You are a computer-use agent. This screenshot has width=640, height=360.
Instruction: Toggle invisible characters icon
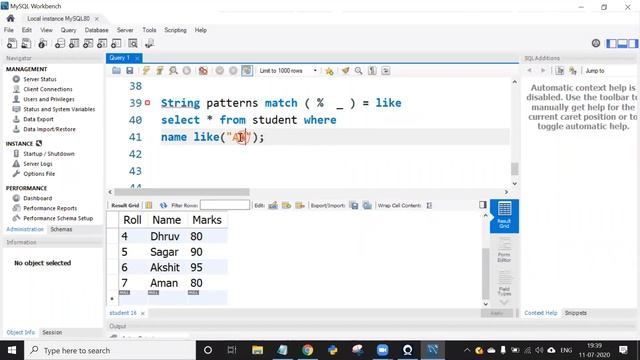pyautogui.click(x=372, y=71)
